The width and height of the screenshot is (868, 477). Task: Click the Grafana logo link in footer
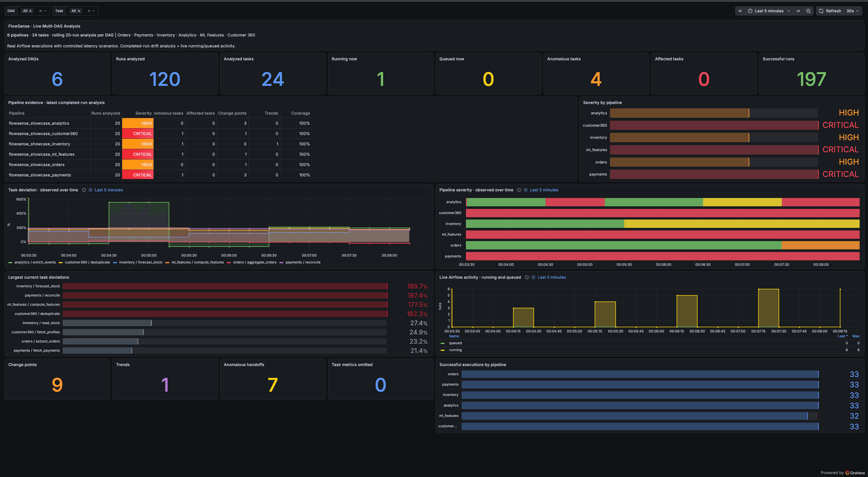(x=855, y=473)
